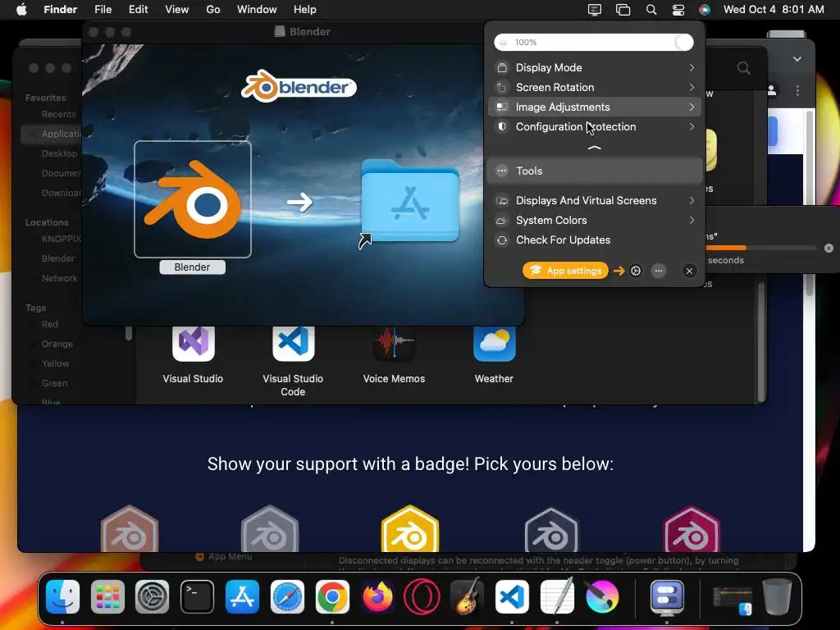The width and height of the screenshot is (840, 630).
Task: Open Safari from the Dock
Action: coord(287,597)
